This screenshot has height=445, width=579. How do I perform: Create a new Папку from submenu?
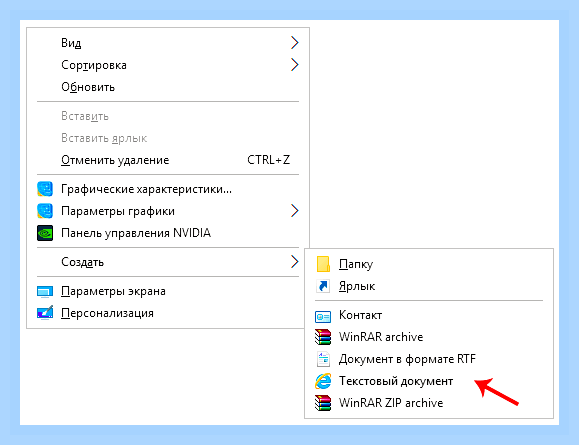pyautogui.click(x=429, y=264)
